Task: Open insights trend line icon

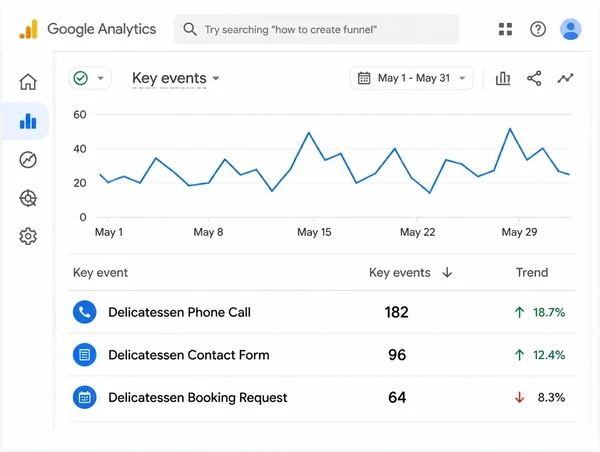Action: click(565, 78)
